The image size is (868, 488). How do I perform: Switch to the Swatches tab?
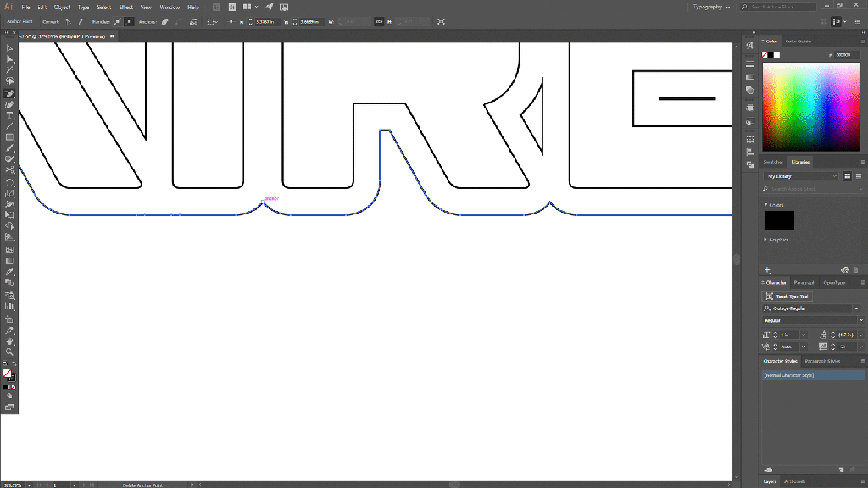pos(773,162)
